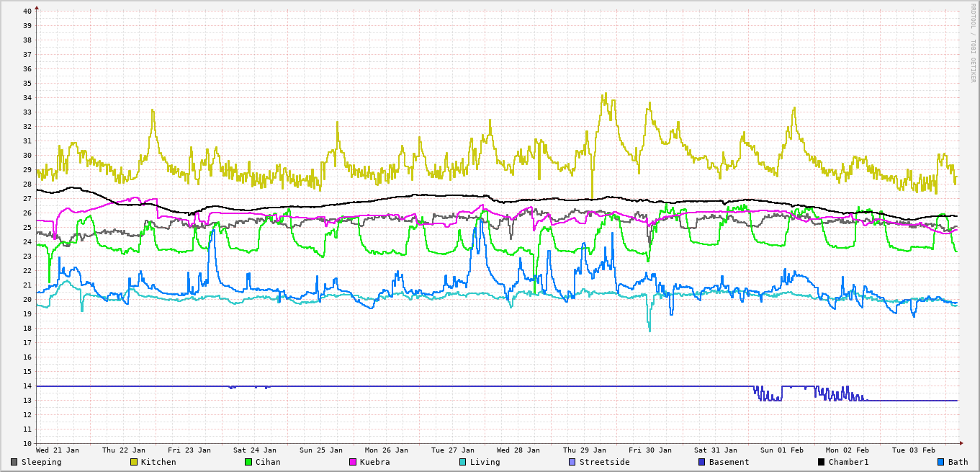Screen dimensions: 980x472
Task: Click the lavender Streetside legend swatch
Action: 572,462
